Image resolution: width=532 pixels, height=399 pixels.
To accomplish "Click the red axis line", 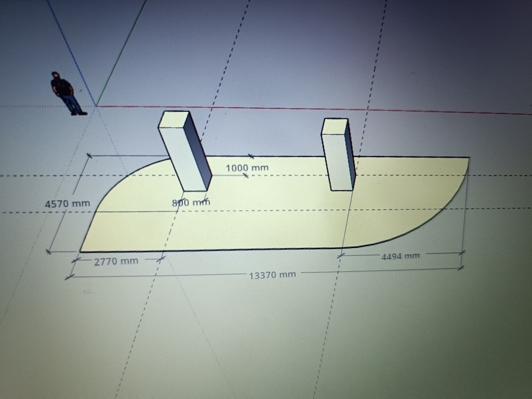I will 312,109.
